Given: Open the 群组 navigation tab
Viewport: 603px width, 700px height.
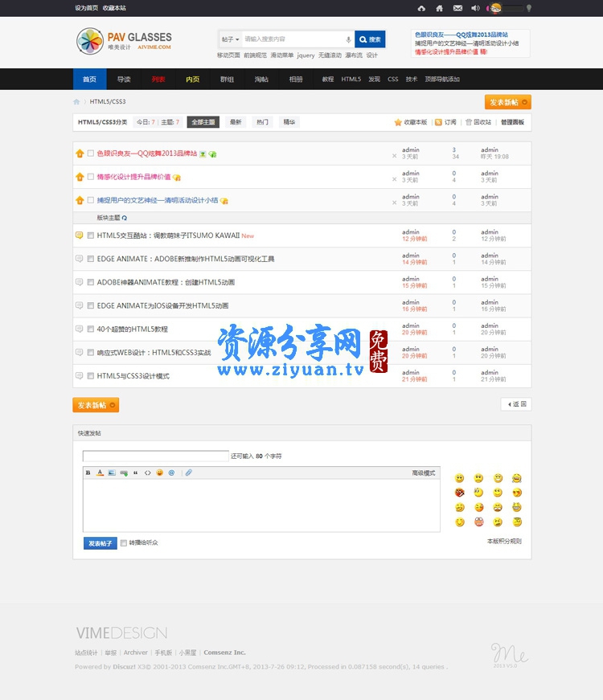Looking at the screenshot, I should tap(227, 79).
